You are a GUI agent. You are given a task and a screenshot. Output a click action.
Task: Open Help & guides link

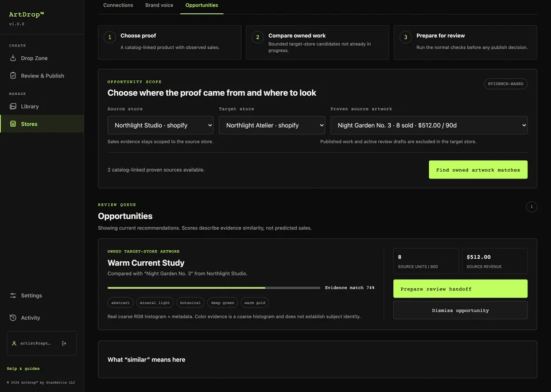pyautogui.click(x=23, y=368)
